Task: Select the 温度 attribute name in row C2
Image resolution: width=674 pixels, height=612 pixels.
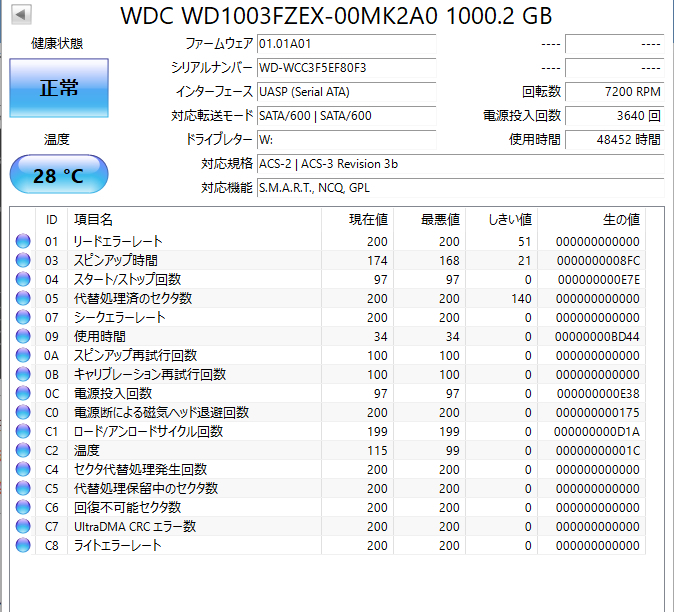Action: (x=87, y=450)
